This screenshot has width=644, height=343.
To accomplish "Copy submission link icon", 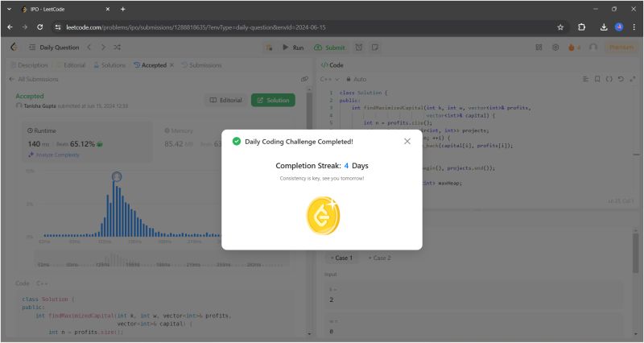I will [x=304, y=79].
